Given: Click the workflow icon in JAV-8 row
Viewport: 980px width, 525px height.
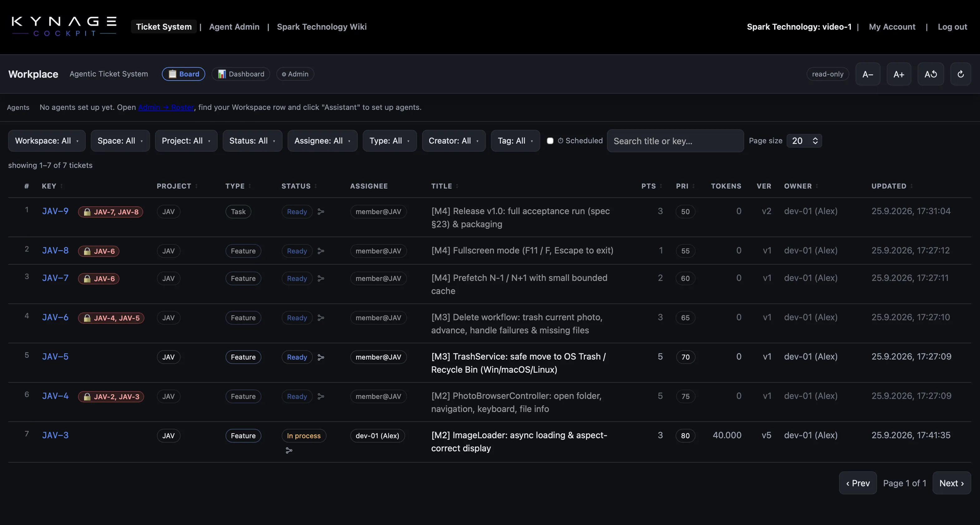Looking at the screenshot, I should (x=321, y=251).
